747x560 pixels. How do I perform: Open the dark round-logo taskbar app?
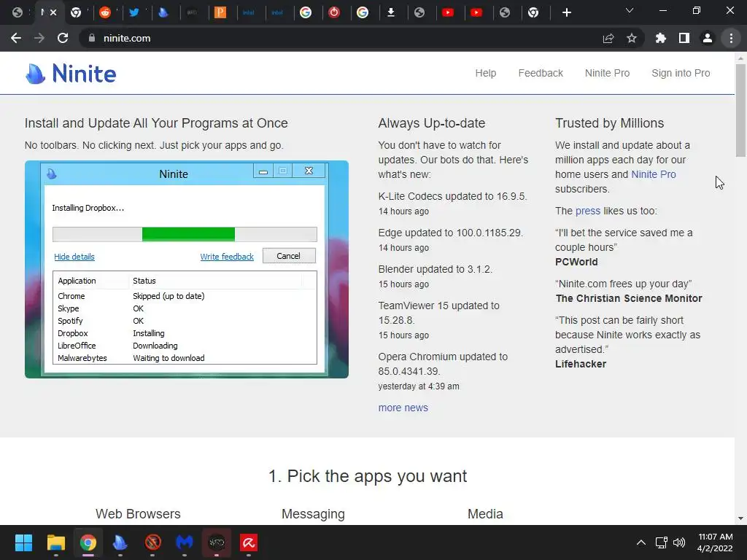(x=217, y=542)
